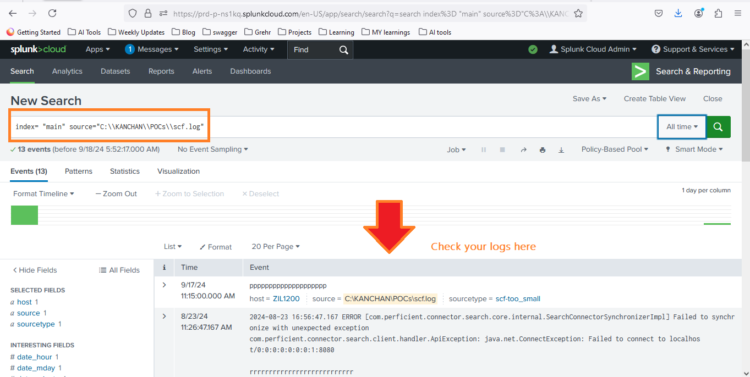
Task: Switch to the Visualization tab
Action: (x=178, y=171)
